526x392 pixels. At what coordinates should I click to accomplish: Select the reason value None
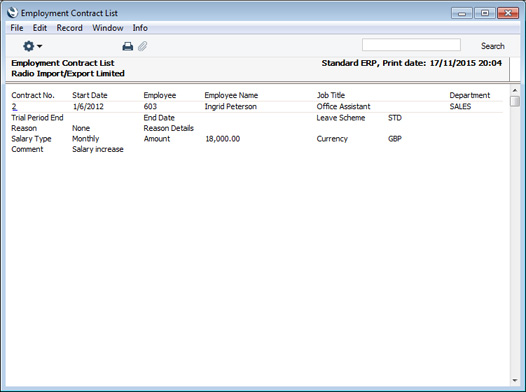coord(81,128)
